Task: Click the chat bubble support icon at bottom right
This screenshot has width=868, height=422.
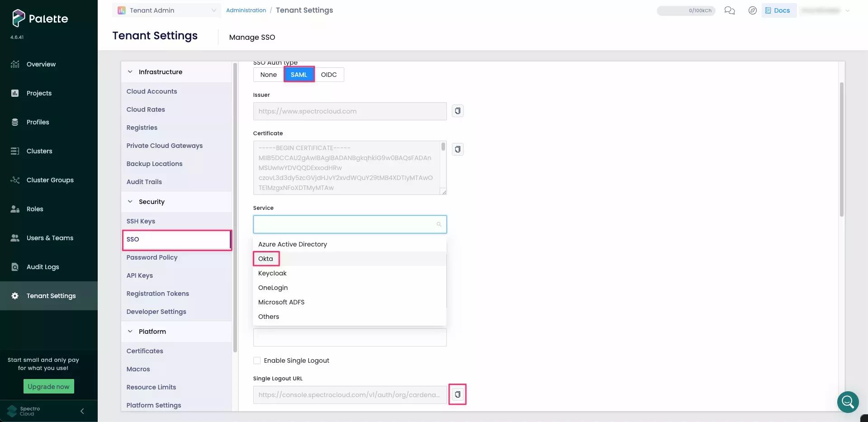Action: pos(847,402)
